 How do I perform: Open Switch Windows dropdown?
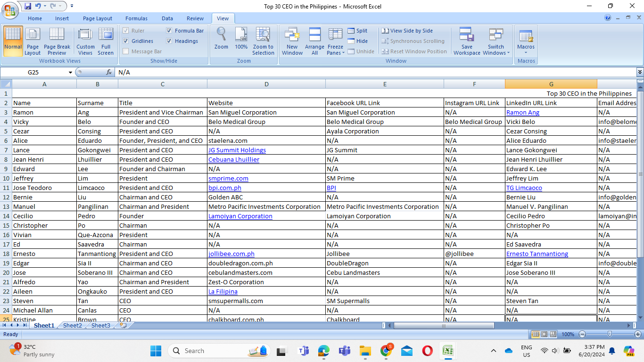pyautogui.click(x=496, y=41)
